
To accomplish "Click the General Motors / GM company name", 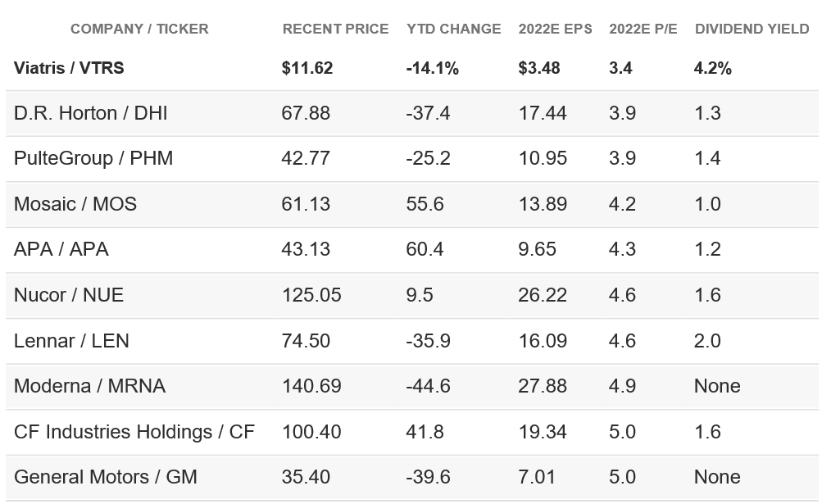I will [x=106, y=477].
